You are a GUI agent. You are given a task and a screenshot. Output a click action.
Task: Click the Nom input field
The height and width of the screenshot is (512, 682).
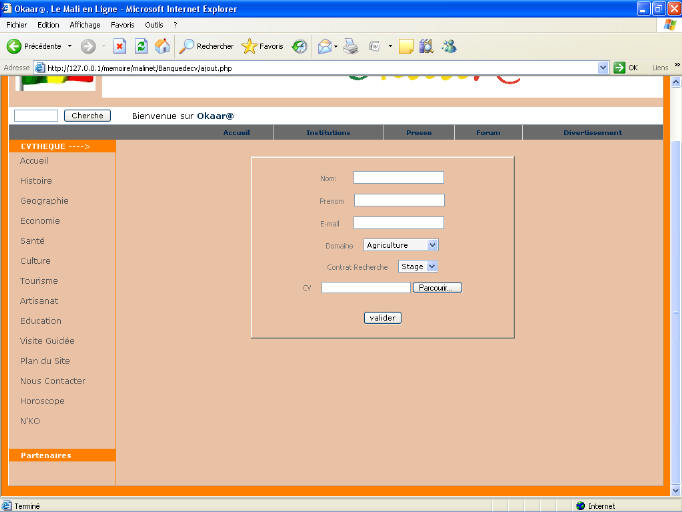pyautogui.click(x=398, y=177)
